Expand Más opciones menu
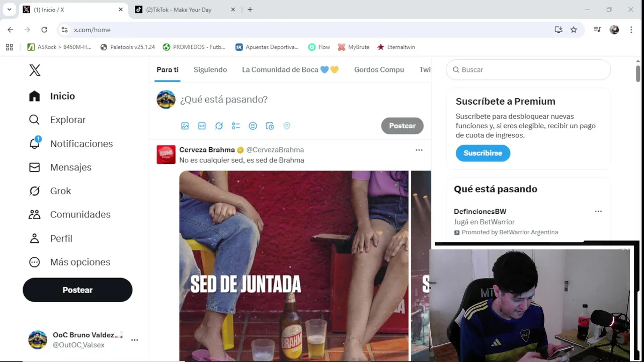Viewport: 644px width, 362px height. [69, 262]
